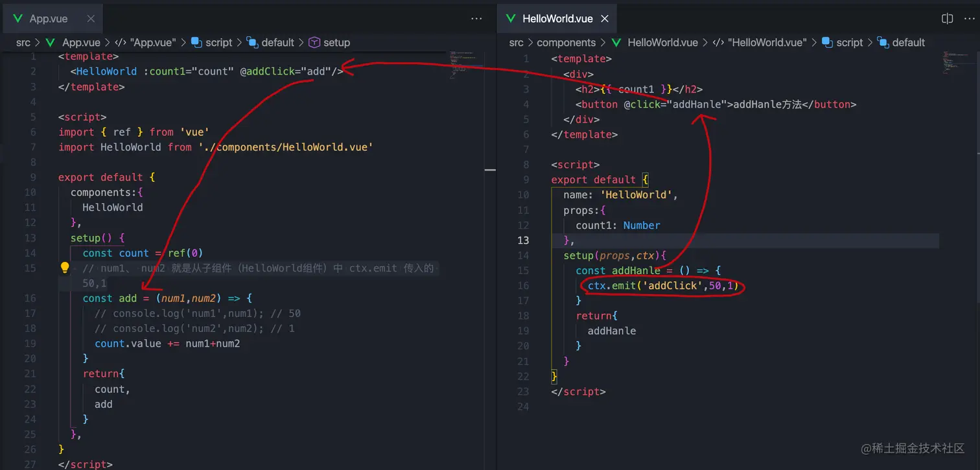Click the commented console.log('num1',num1) line
This screenshot has width=980, height=470.
(198, 313)
